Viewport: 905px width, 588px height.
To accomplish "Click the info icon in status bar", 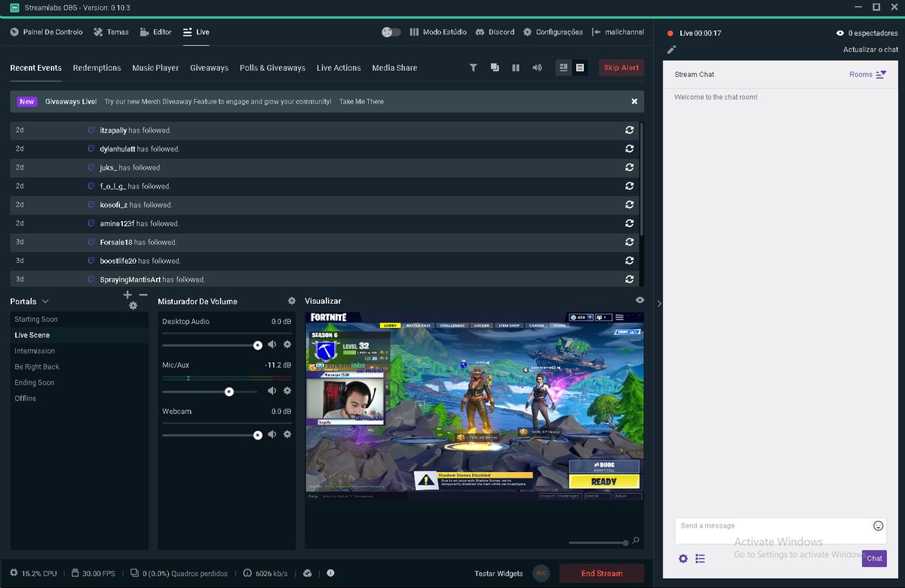I will 330,573.
